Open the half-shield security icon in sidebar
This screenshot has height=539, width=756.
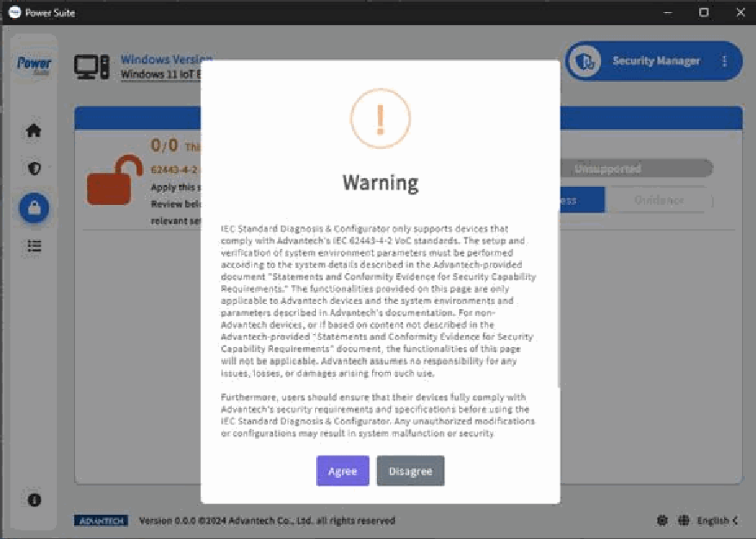click(34, 168)
